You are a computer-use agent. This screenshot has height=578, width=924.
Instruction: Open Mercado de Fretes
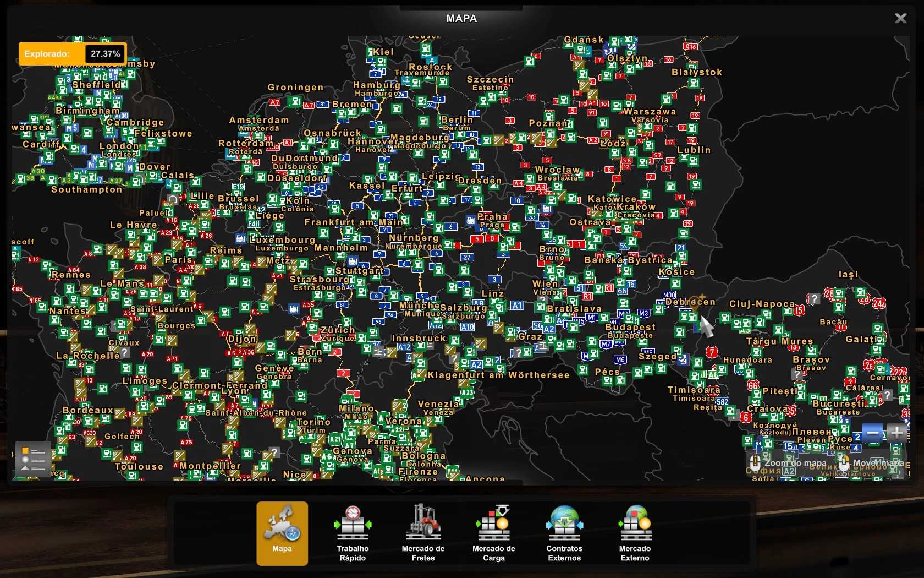click(423, 533)
